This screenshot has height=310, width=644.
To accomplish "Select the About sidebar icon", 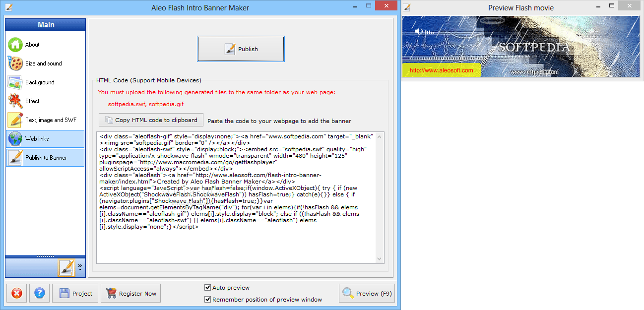I will (15, 44).
